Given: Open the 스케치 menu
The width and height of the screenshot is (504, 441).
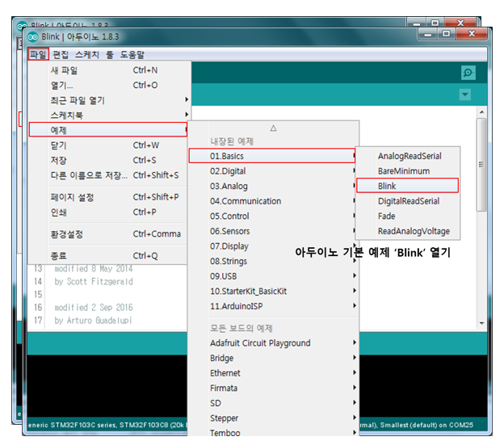Looking at the screenshot, I should tap(87, 54).
